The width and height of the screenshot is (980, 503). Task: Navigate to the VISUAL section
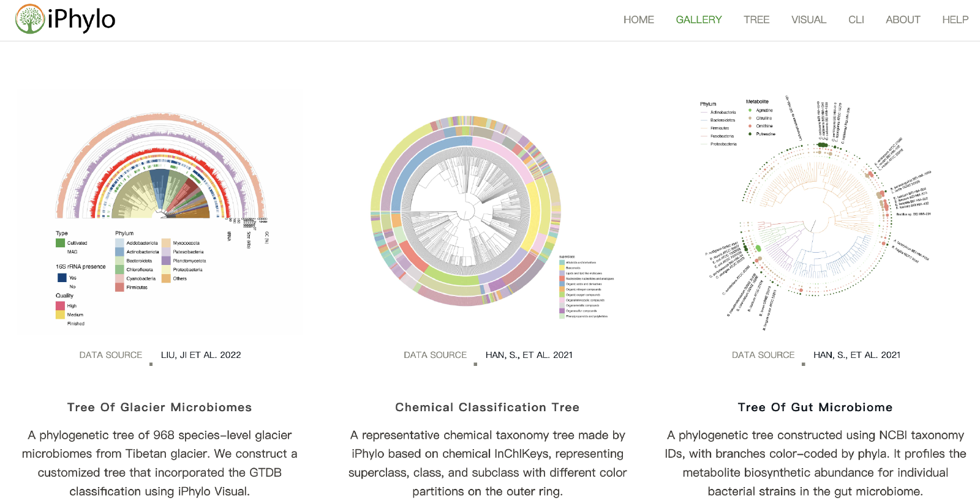[x=808, y=20]
